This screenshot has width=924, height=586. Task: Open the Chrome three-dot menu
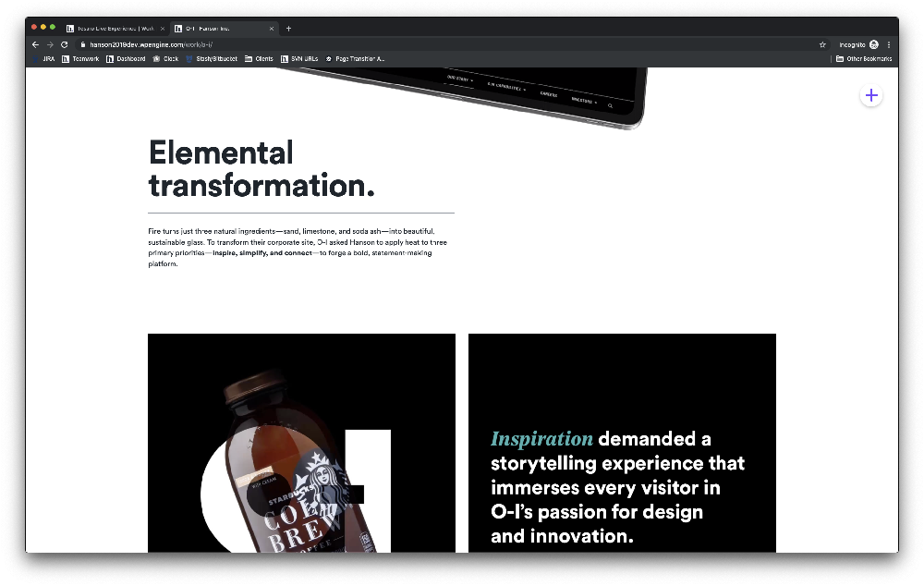point(889,44)
